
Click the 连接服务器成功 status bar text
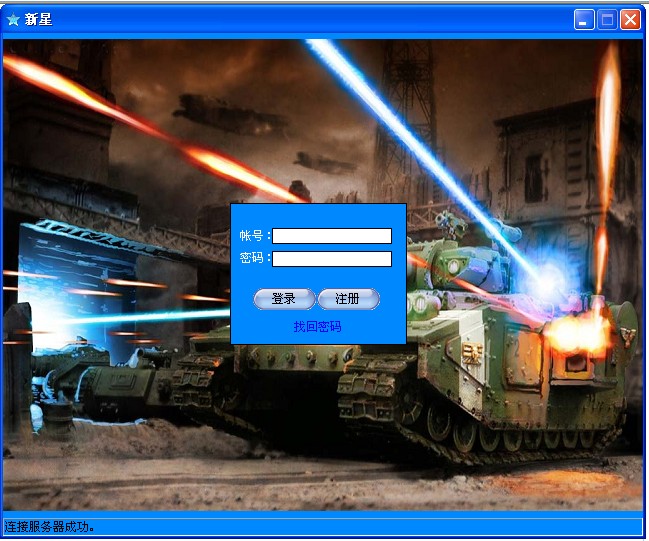(49, 527)
